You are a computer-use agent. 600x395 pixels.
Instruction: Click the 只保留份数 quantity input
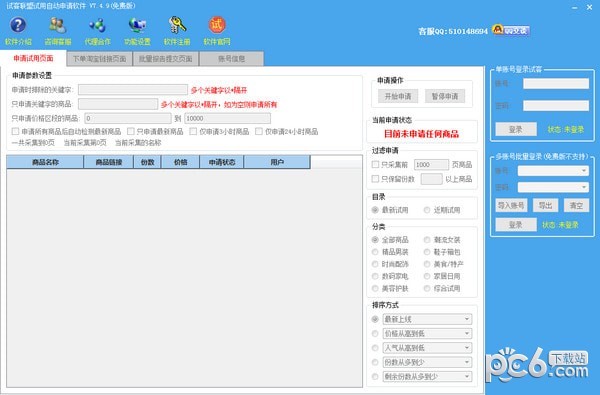click(431, 179)
